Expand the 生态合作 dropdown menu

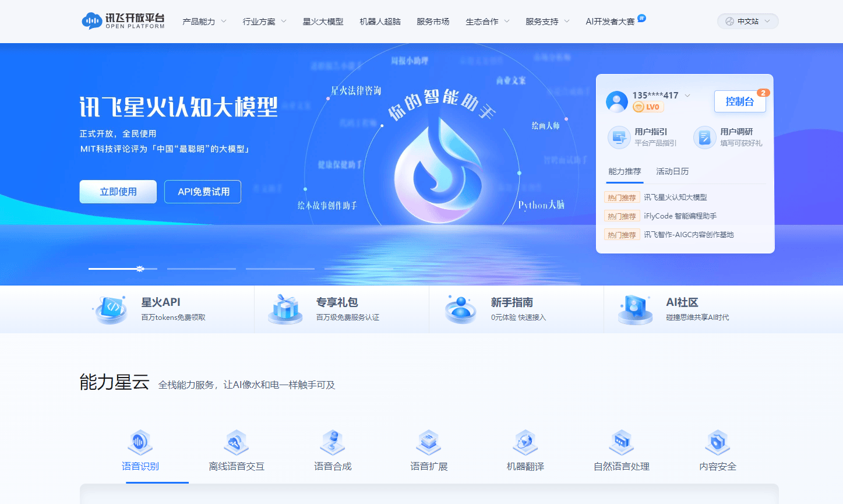(488, 22)
